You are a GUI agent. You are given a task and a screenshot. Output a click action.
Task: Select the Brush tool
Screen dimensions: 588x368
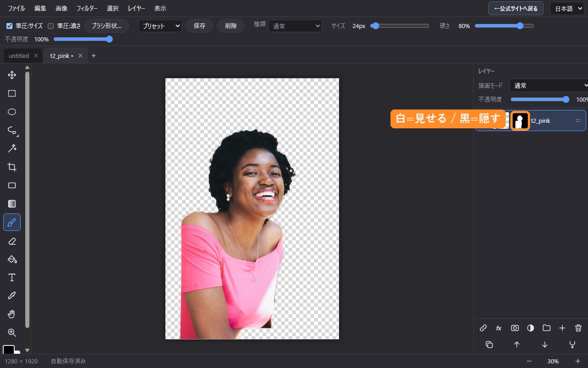coord(12,222)
